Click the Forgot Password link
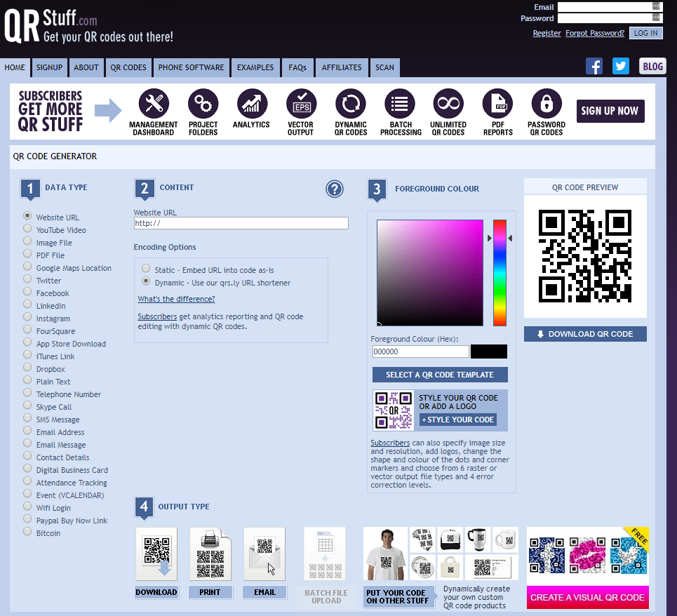 click(595, 33)
